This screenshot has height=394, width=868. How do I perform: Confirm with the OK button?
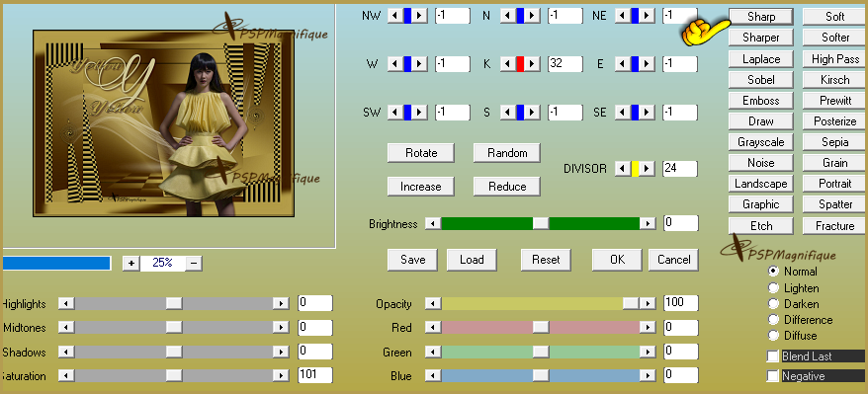coord(617,259)
